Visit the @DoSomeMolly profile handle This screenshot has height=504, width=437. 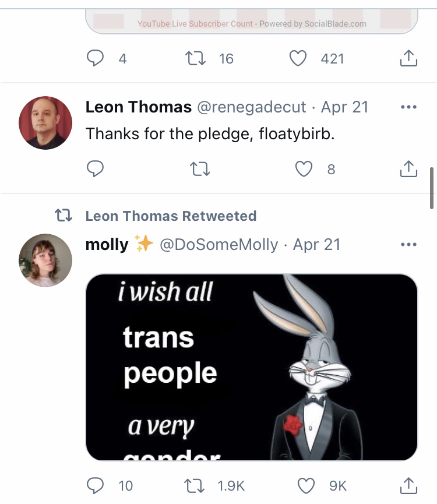pyautogui.click(x=219, y=245)
